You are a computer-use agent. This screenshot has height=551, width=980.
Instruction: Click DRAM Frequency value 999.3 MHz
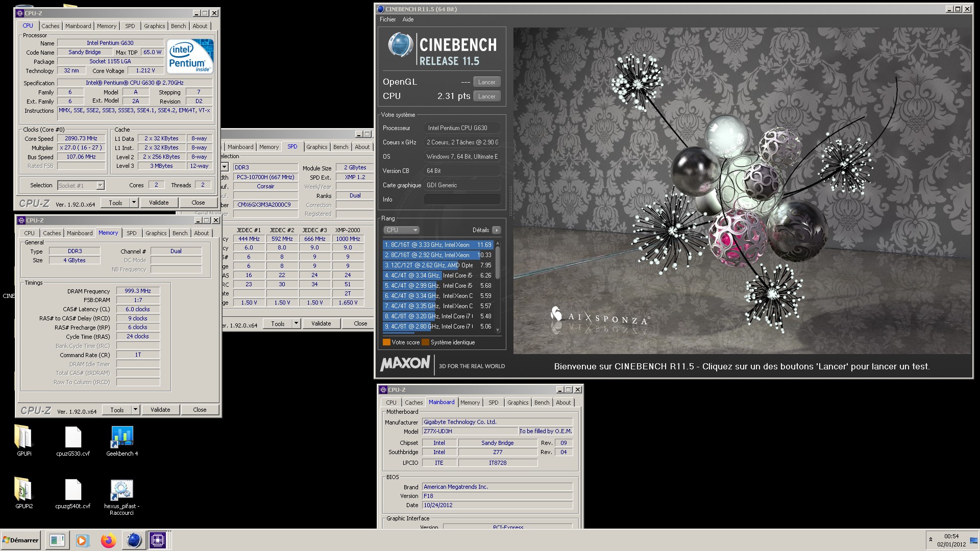138,291
